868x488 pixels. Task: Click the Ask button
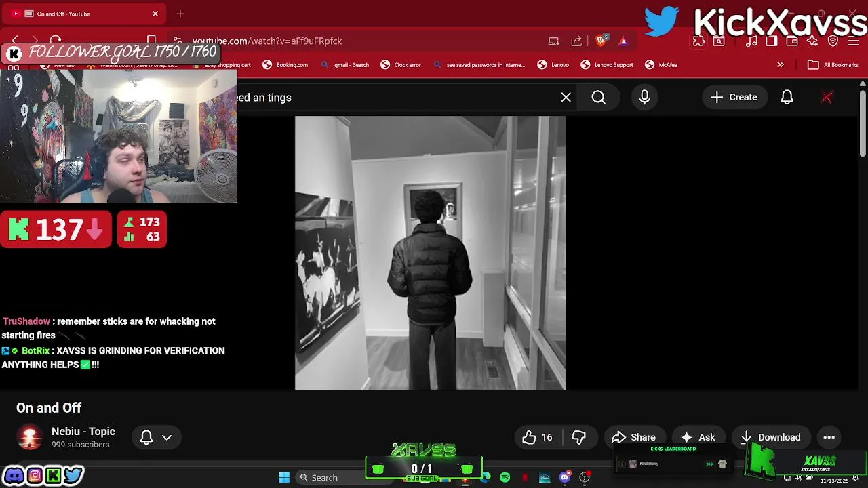tap(698, 437)
